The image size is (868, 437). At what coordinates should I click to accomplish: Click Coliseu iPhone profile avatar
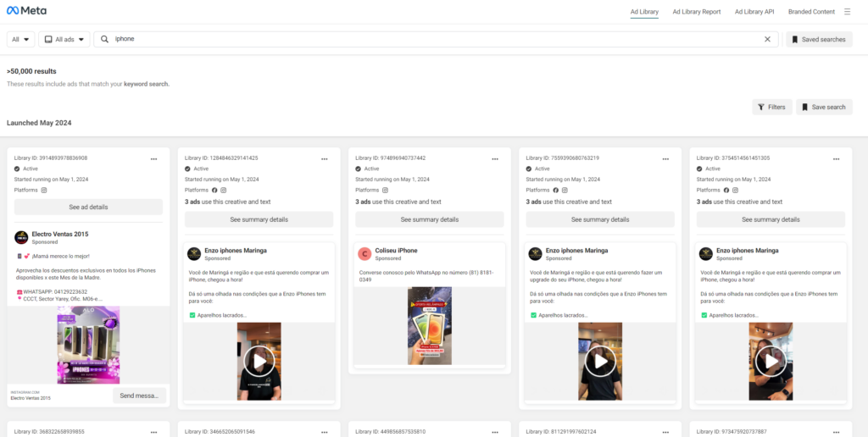(x=364, y=254)
